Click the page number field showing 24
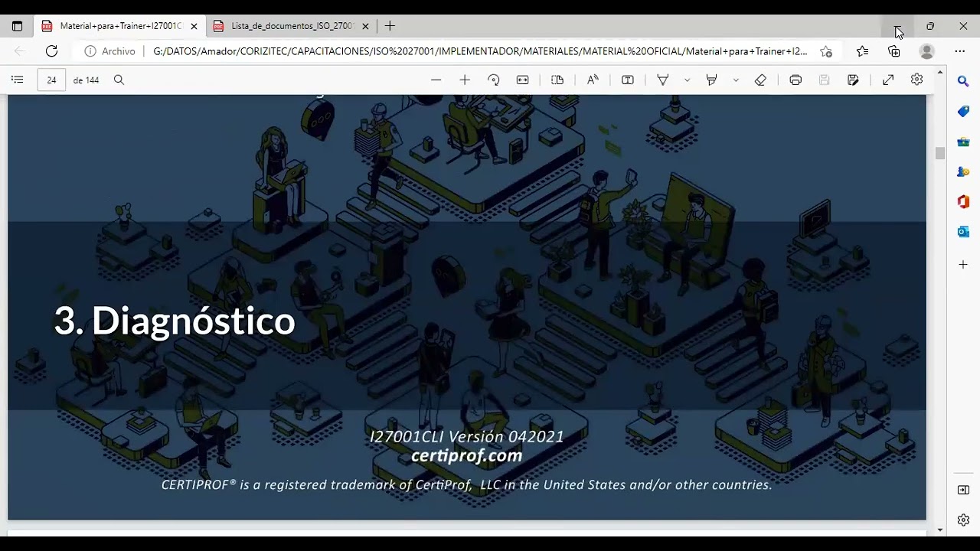Viewport: 980px width, 551px height. point(51,80)
